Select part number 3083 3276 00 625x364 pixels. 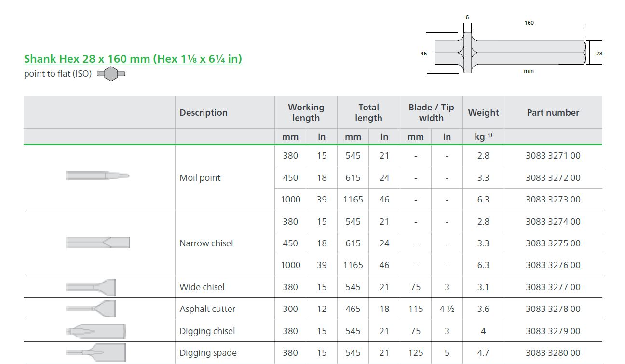(553, 265)
